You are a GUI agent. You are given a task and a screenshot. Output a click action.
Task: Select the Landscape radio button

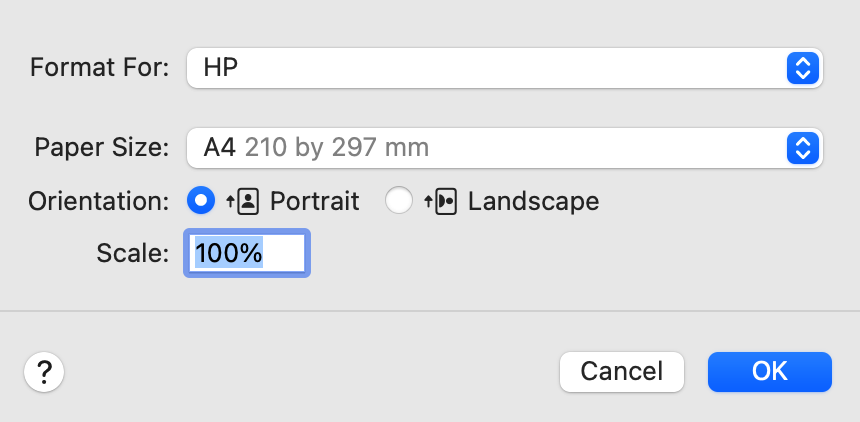(x=399, y=201)
